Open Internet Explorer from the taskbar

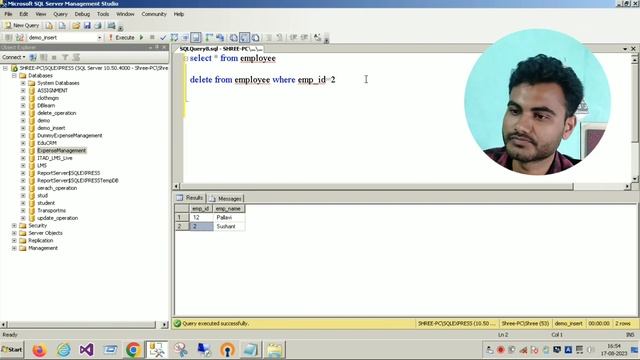point(63,350)
